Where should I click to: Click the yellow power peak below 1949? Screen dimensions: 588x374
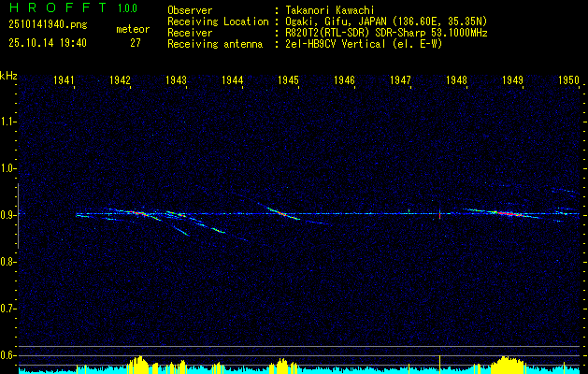(x=508, y=363)
